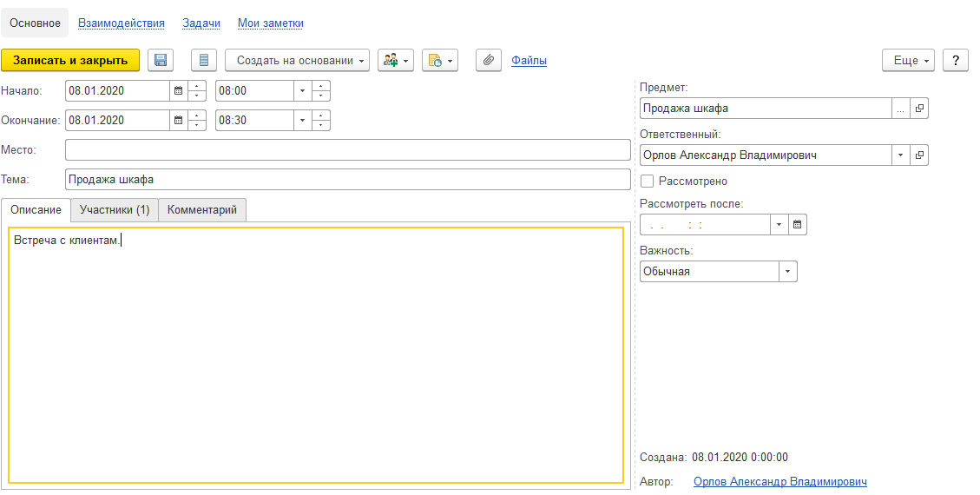Open the calendar for Рассмотреть после
The image size is (980, 495).
798,225
